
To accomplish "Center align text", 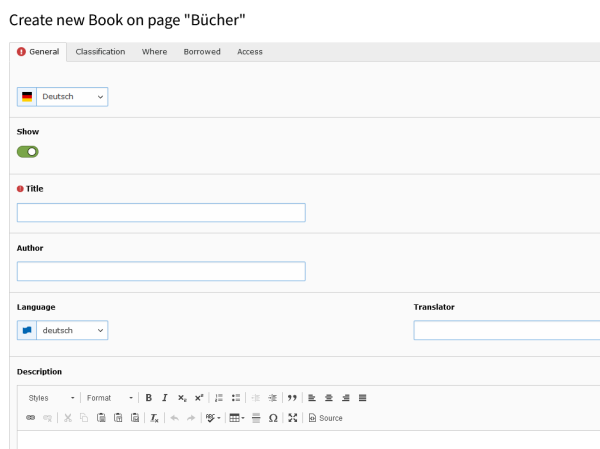I will 329,398.
